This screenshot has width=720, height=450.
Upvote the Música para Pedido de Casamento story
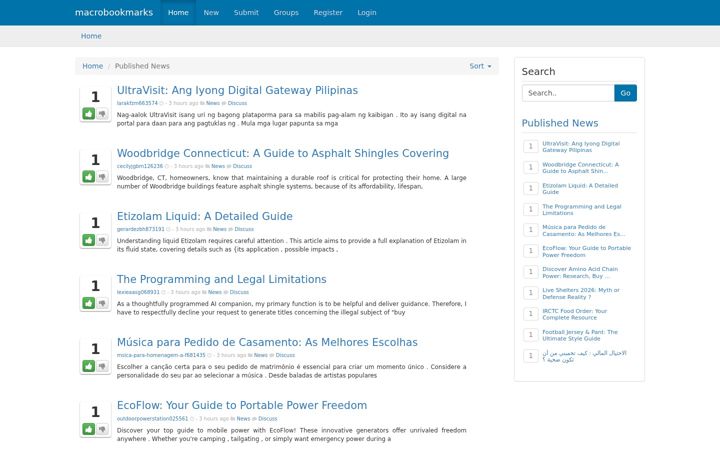pos(89,366)
